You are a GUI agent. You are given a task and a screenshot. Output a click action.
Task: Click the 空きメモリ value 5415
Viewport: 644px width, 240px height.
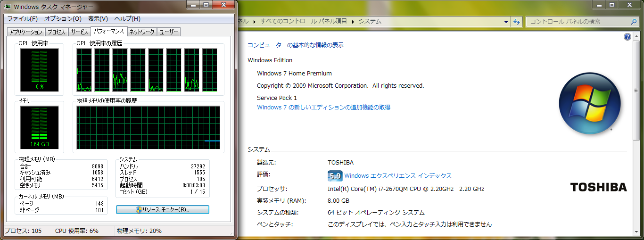coord(98,185)
